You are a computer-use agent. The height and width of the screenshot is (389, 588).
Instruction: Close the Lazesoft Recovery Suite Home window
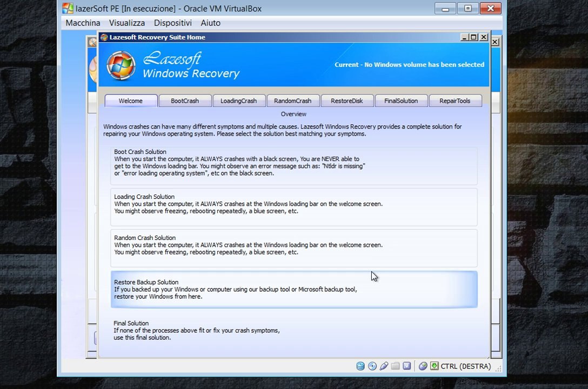point(484,37)
